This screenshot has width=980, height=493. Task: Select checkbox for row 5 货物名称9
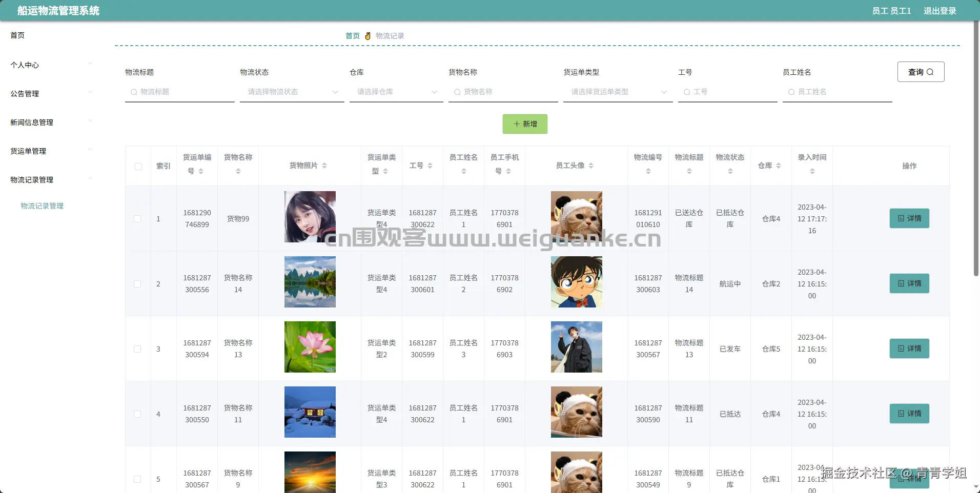click(137, 479)
